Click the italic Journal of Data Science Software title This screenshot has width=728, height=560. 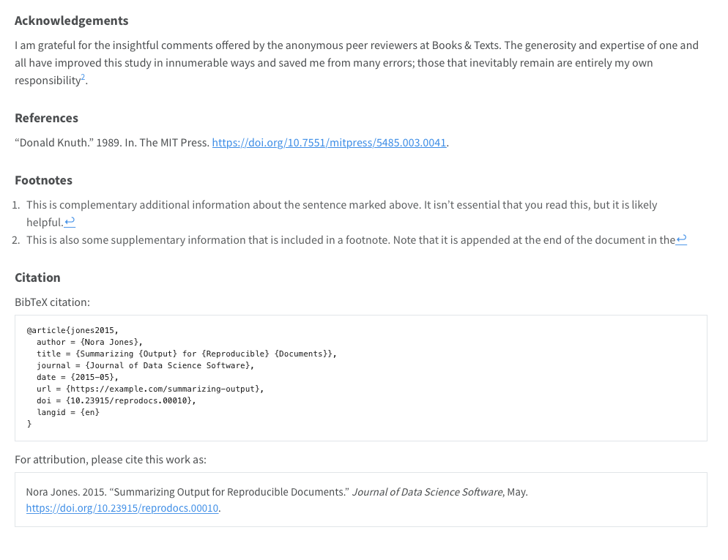pos(428,492)
